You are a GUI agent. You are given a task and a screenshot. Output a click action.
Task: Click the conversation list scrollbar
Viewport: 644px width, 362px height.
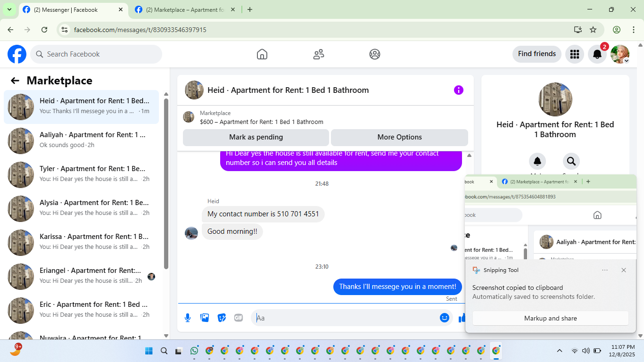point(166,184)
